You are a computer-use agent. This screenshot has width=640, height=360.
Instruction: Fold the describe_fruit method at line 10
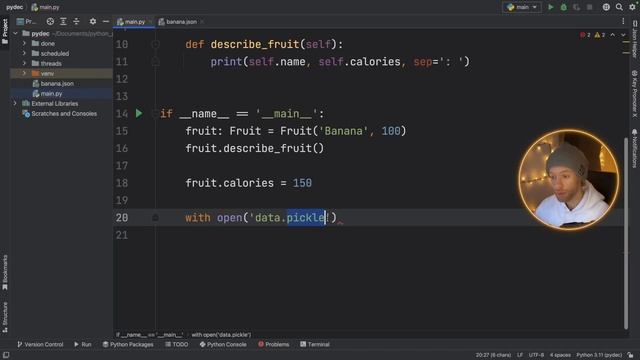click(x=155, y=44)
